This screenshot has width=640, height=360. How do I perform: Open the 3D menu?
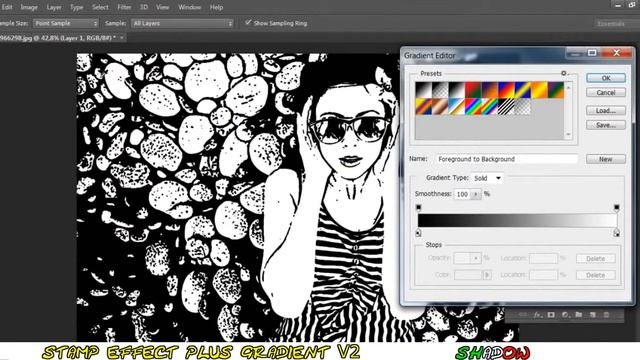144,7
